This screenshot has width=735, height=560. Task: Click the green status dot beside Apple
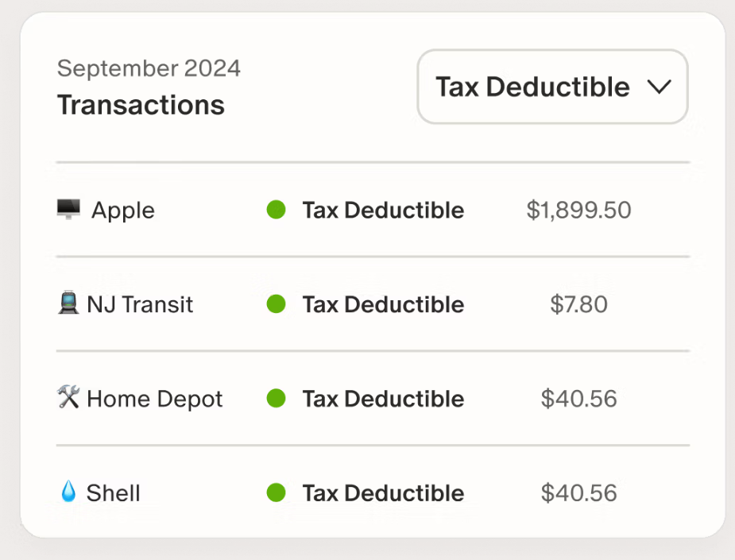[x=276, y=210]
